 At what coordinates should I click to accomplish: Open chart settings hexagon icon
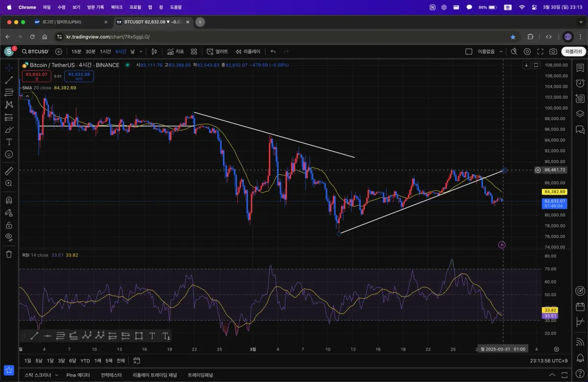click(527, 51)
